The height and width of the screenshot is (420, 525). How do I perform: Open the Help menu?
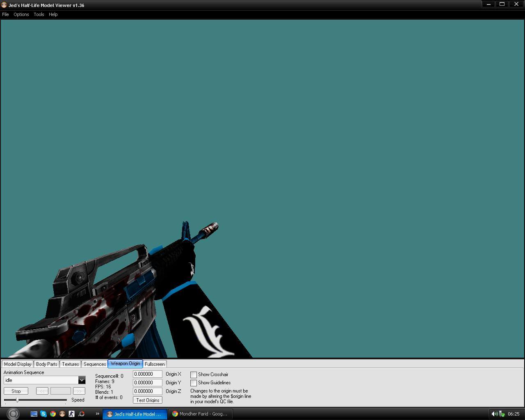53,14
